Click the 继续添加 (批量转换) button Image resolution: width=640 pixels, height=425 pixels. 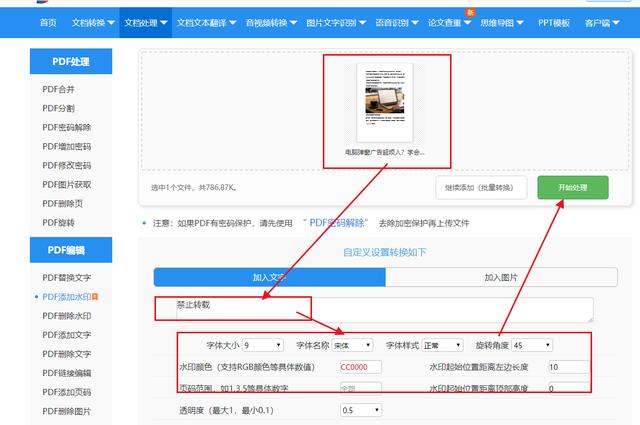(x=481, y=187)
